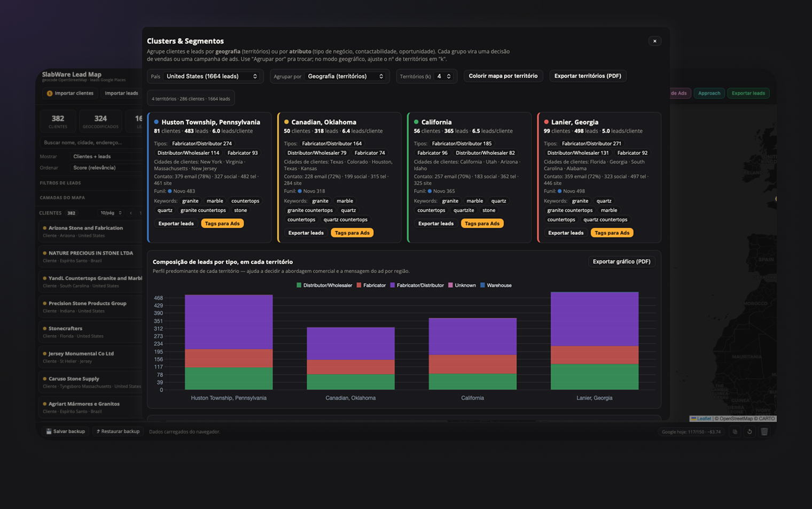Viewport: 812px width, 509px height.
Task: Go to previous clients page arrow
Action: (x=131, y=213)
